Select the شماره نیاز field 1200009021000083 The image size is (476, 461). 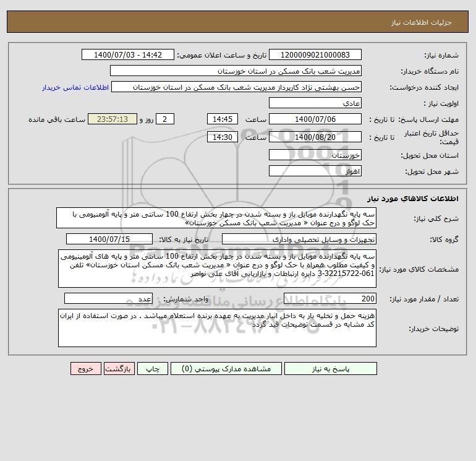pyautogui.click(x=315, y=54)
